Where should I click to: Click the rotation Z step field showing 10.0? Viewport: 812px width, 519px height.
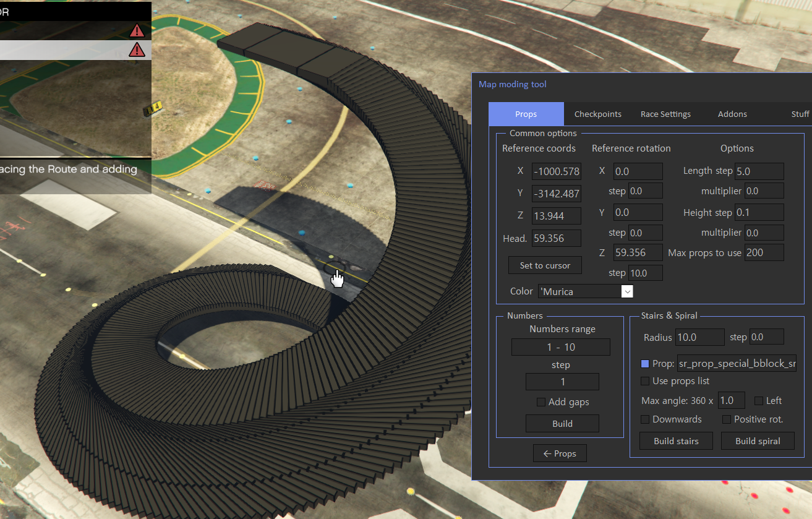pyautogui.click(x=646, y=273)
